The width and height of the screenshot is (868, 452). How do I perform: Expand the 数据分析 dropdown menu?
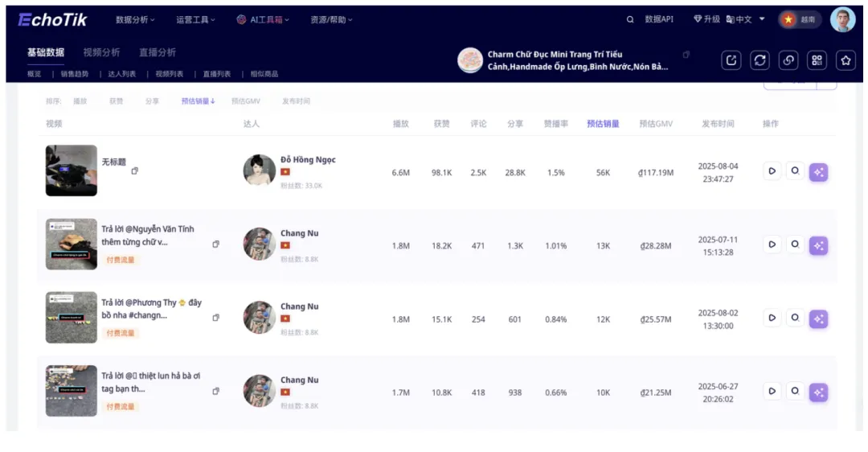point(135,19)
